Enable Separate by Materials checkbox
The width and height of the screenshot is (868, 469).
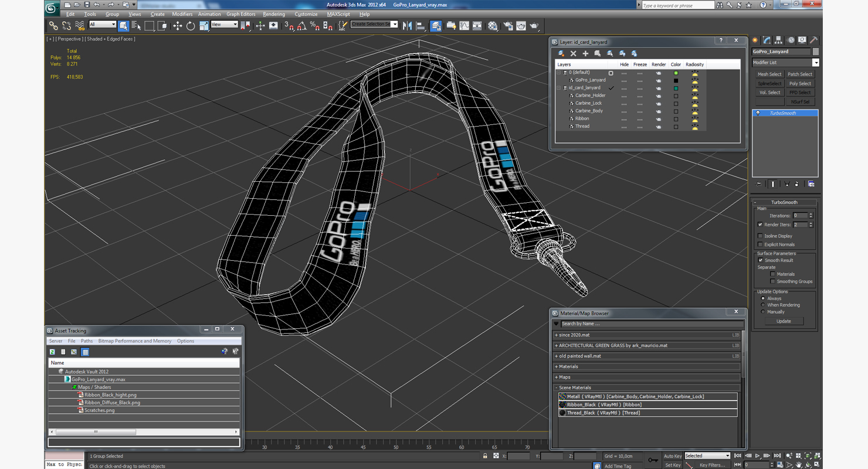coord(772,274)
